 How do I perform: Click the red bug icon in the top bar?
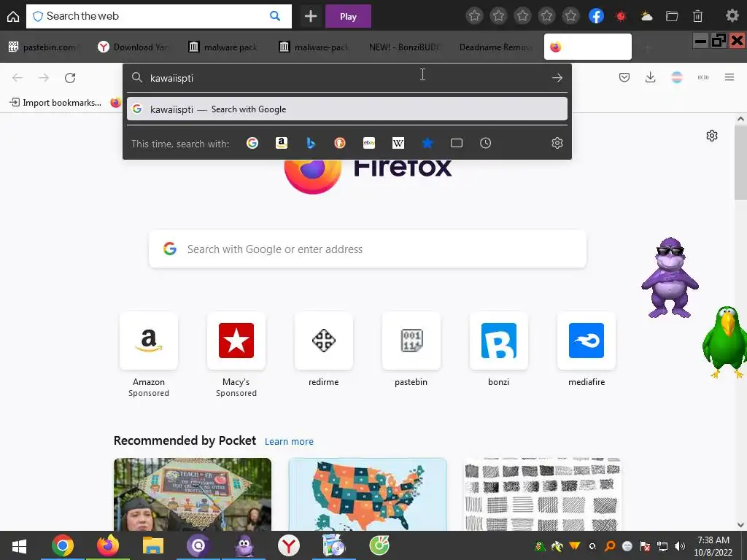coord(621,16)
